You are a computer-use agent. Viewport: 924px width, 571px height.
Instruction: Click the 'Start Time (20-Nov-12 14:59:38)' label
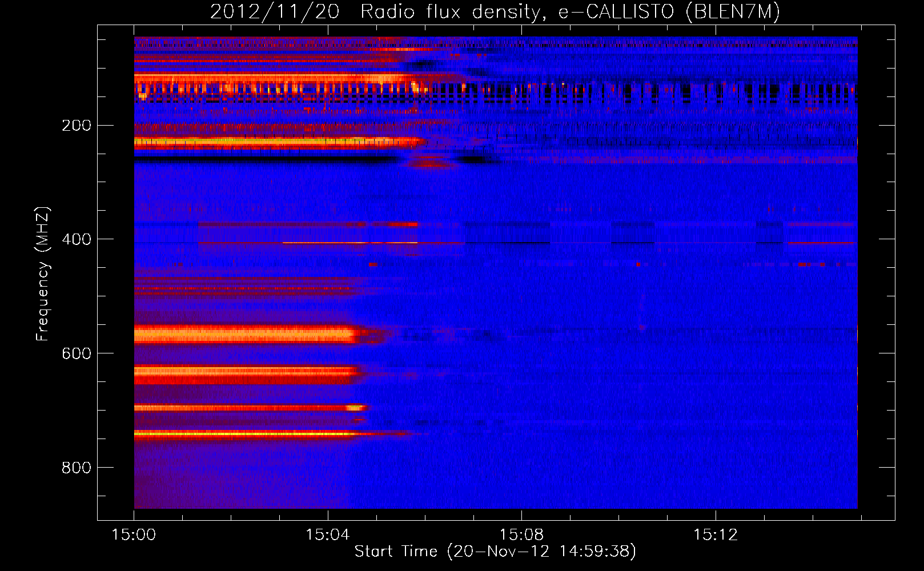[495, 552]
